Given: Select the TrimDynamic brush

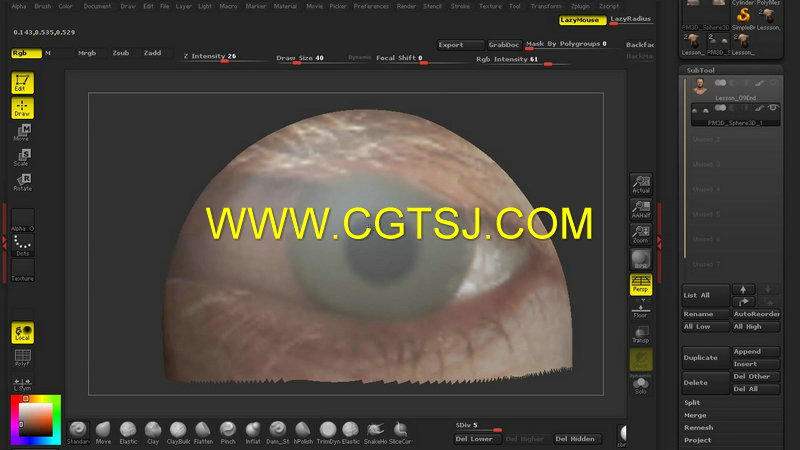Looking at the screenshot, I should 328,433.
